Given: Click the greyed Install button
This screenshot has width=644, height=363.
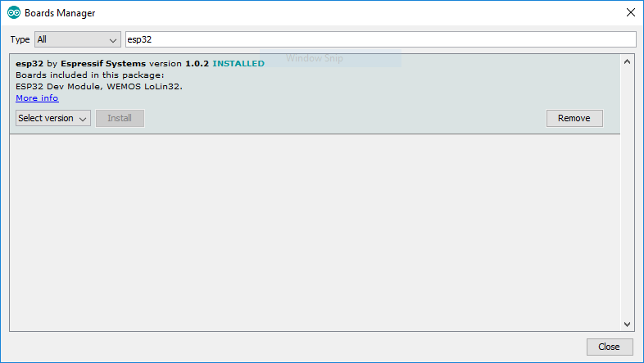Looking at the screenshot, I should pos(120,118).
